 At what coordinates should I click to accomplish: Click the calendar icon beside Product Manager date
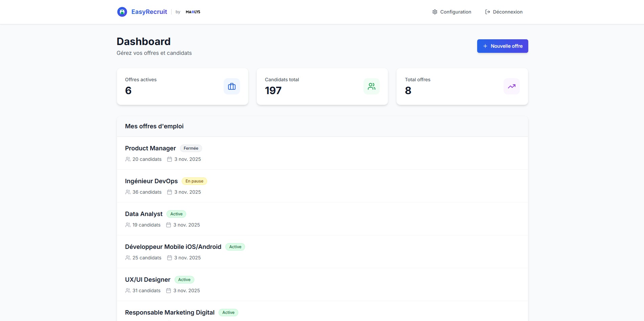(x=170, y=159)
